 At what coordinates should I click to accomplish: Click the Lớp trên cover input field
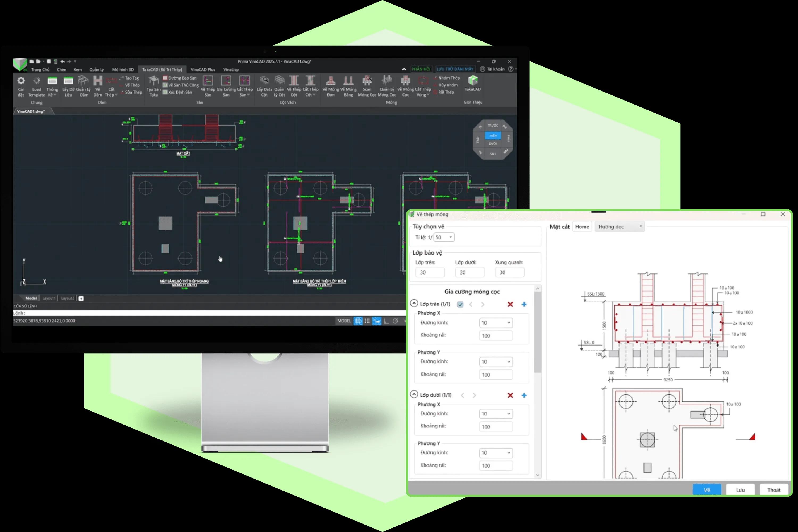point(430,272)
